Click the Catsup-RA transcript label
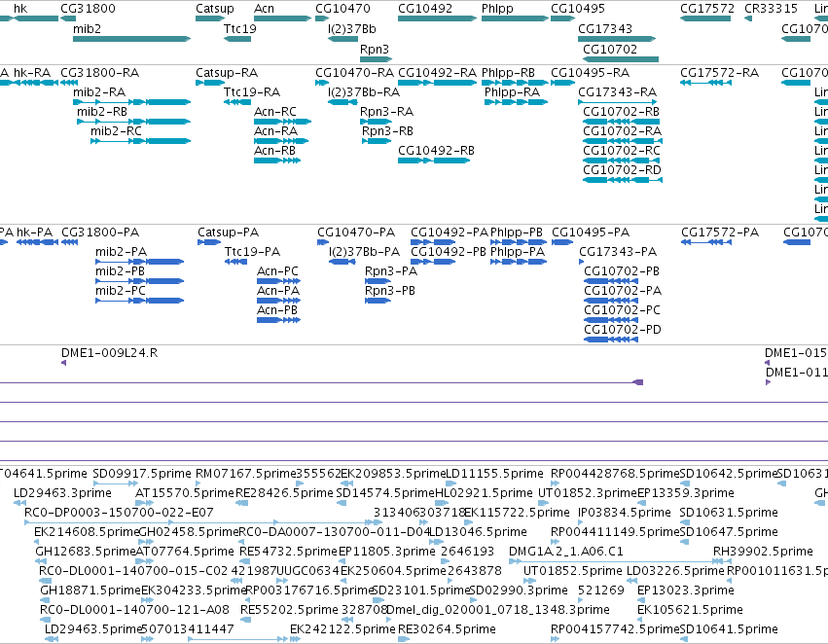The image size is (828, 644). 227,73
